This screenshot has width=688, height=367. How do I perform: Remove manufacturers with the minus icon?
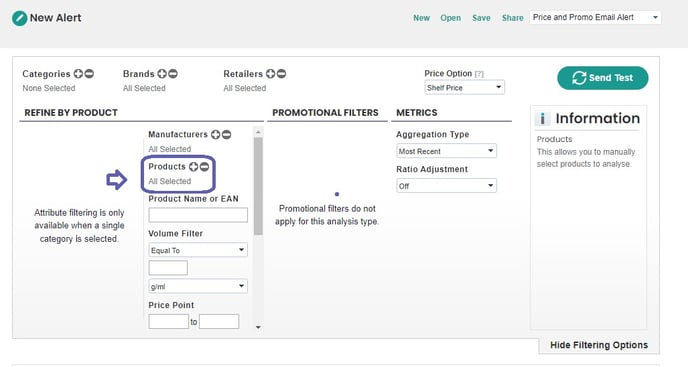pyautogui.click(x=226, y=134)
